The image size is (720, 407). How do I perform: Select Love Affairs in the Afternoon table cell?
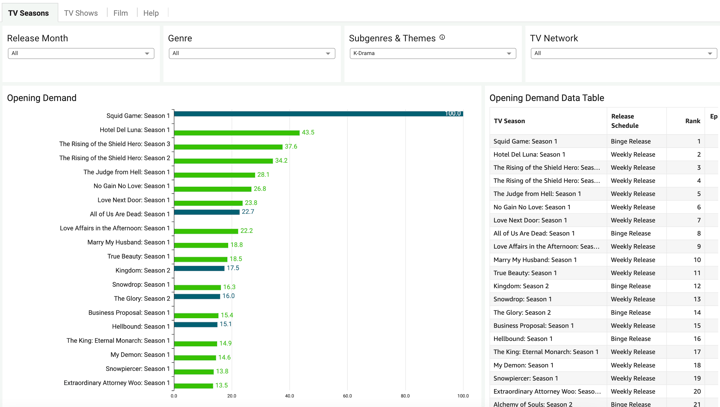(x=548, y=247)
